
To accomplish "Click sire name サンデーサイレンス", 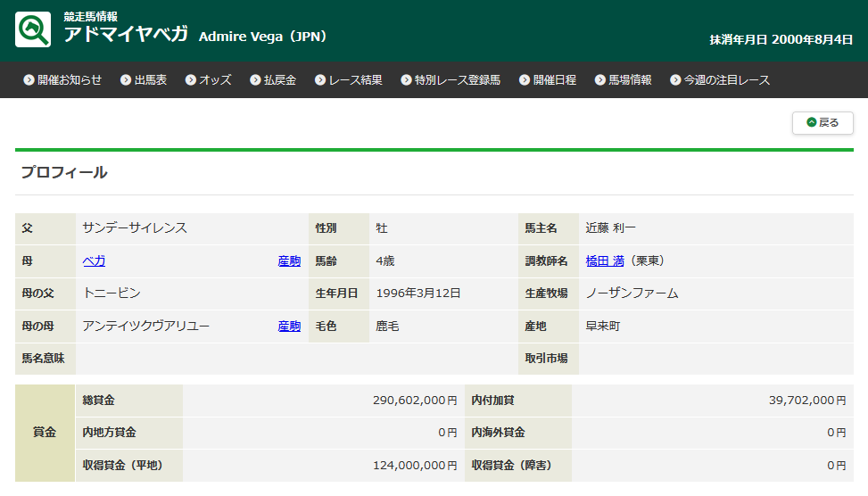I will coord(135,228).
